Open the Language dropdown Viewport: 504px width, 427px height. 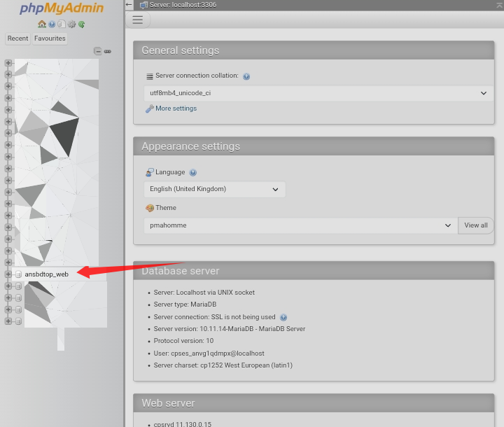[214, 189]
